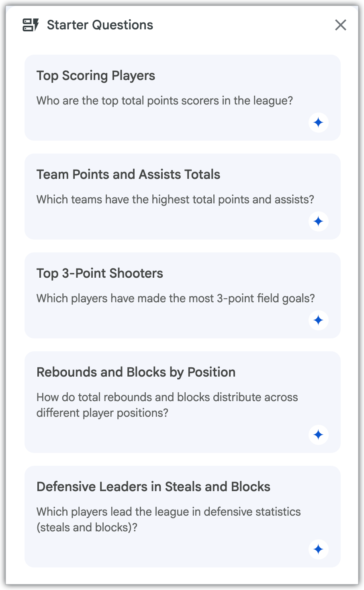Viewport: 364px width, 590px height.
Task: Ask which teams have highest points and assists
Action: click(x=175, y=199)
